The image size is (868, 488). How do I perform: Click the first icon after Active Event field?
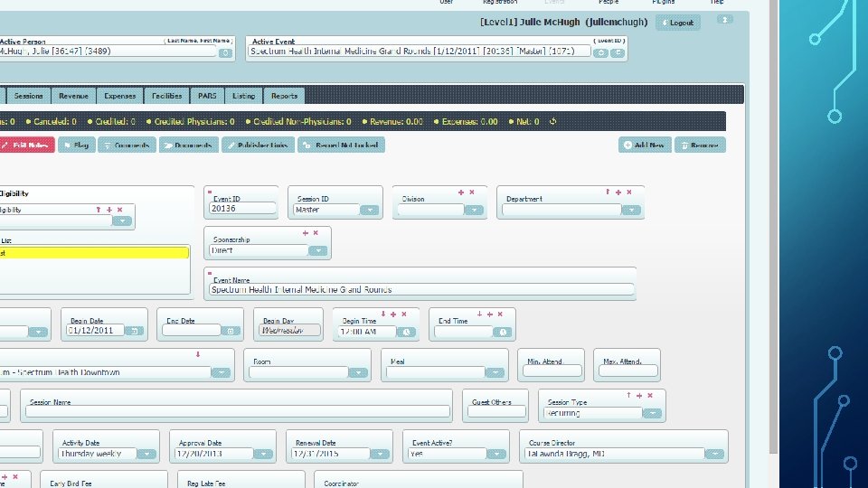pos(600,53)
